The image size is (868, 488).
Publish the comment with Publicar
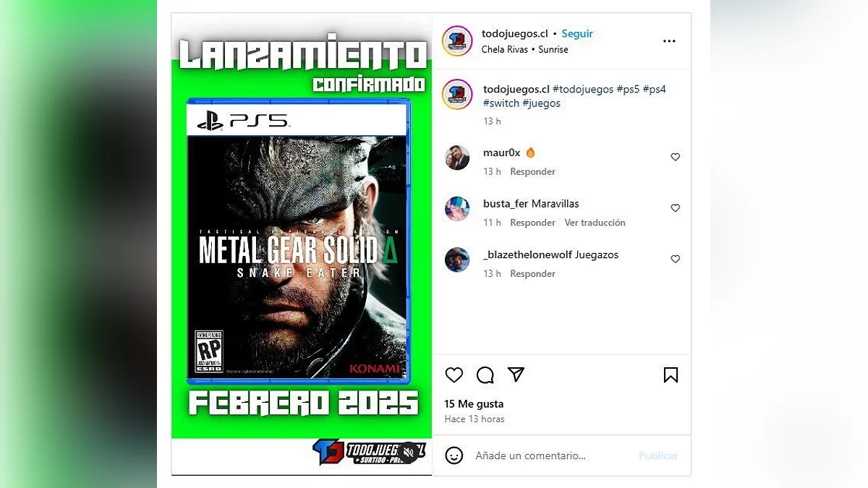coord(658,455)
